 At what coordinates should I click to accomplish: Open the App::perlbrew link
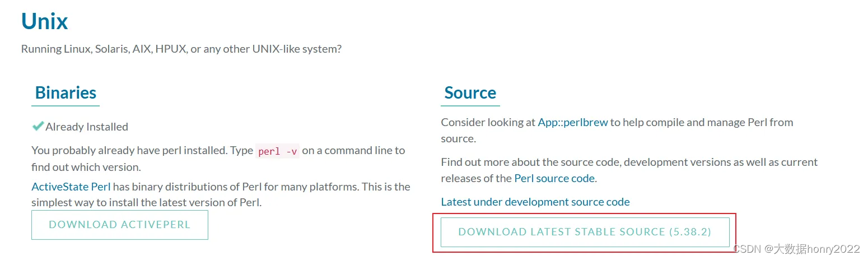(x=573, y=122)
